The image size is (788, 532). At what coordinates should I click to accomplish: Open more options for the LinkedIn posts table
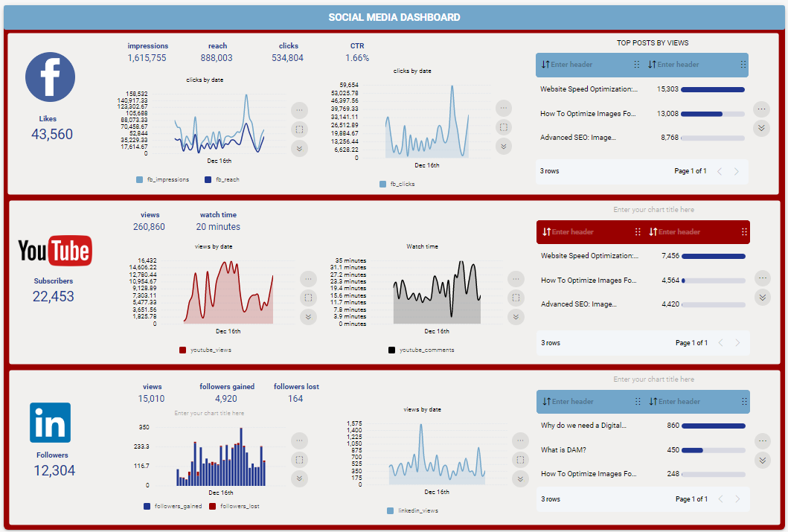763,441
